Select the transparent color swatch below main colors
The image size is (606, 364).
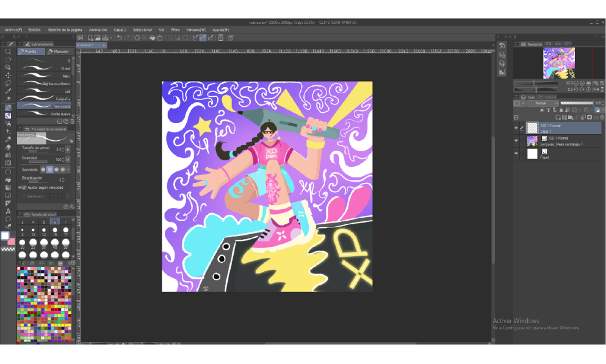8,249
